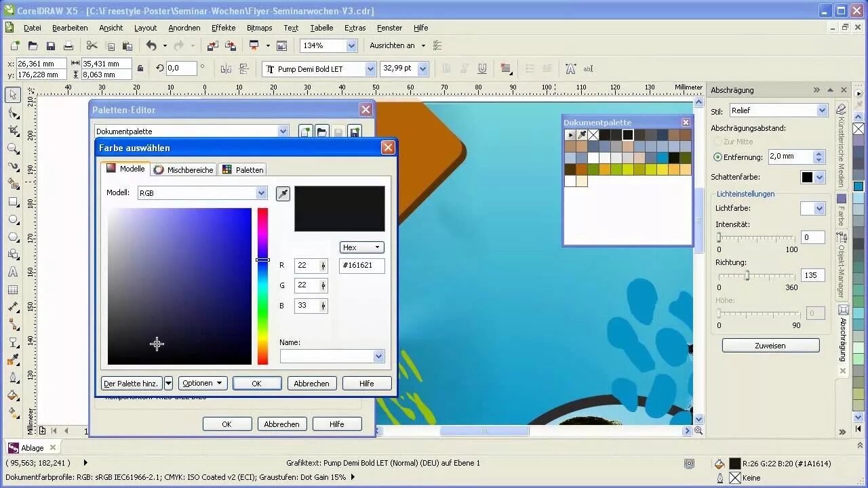
Task: Open the Windows Ablage tab at bottom
Action: 33,447
